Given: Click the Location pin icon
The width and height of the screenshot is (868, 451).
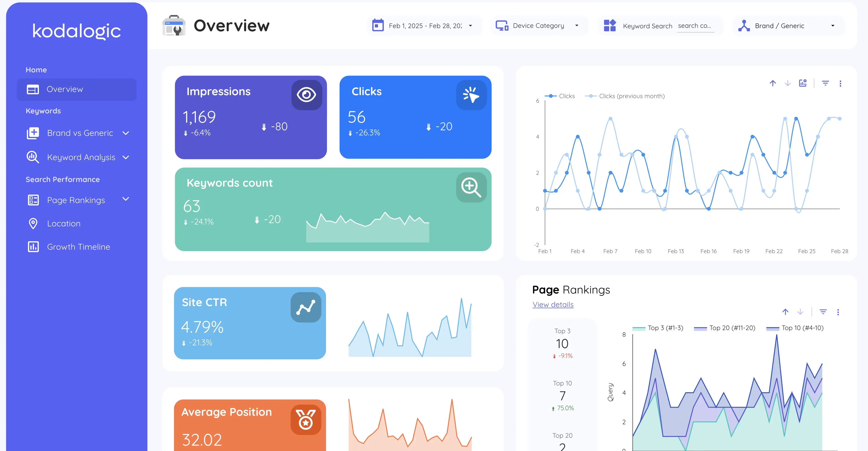Looking at the screenshot, I should click(33, 223).
